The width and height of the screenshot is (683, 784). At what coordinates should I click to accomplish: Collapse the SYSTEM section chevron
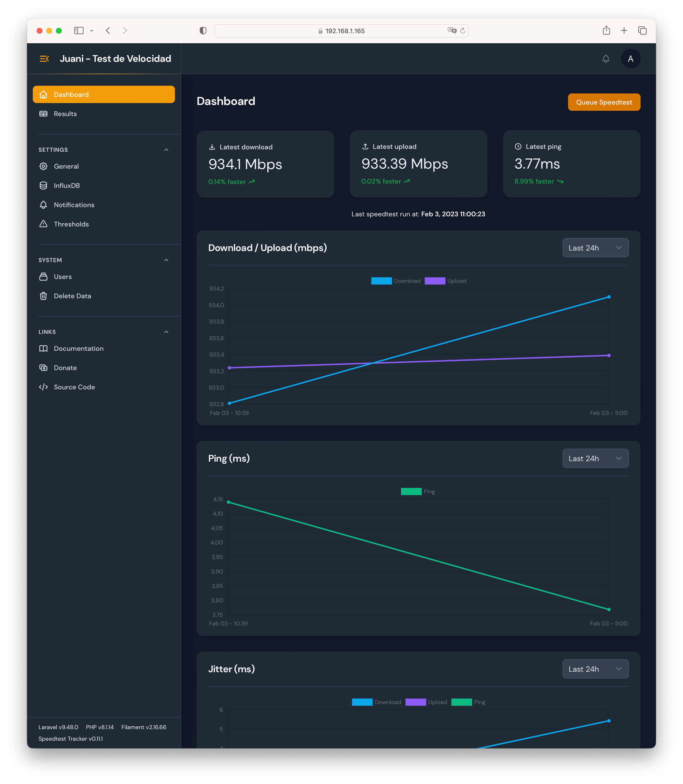tap(166, 260)
